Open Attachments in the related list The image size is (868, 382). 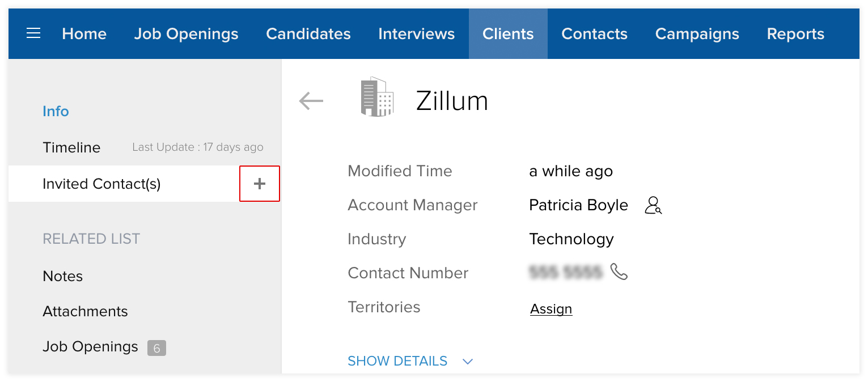(85, 311)
